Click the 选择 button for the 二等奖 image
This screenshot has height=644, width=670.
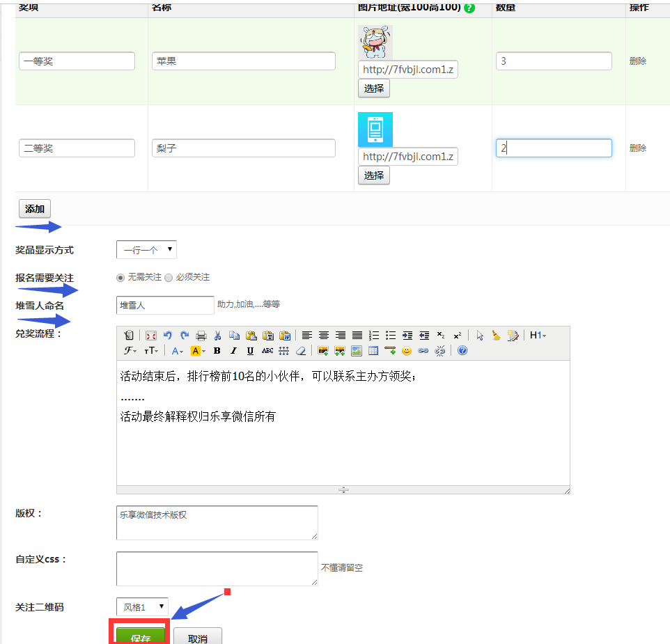point(374,175)
